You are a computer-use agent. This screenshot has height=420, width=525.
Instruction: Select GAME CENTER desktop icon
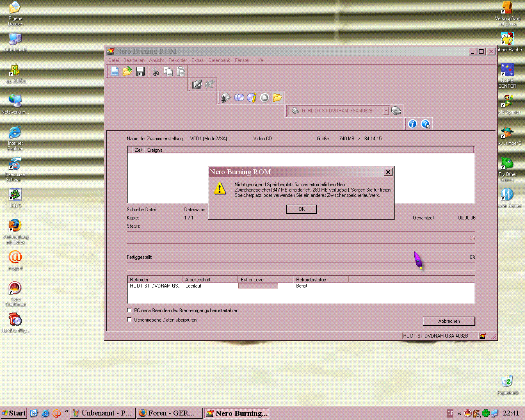point(507,75)
